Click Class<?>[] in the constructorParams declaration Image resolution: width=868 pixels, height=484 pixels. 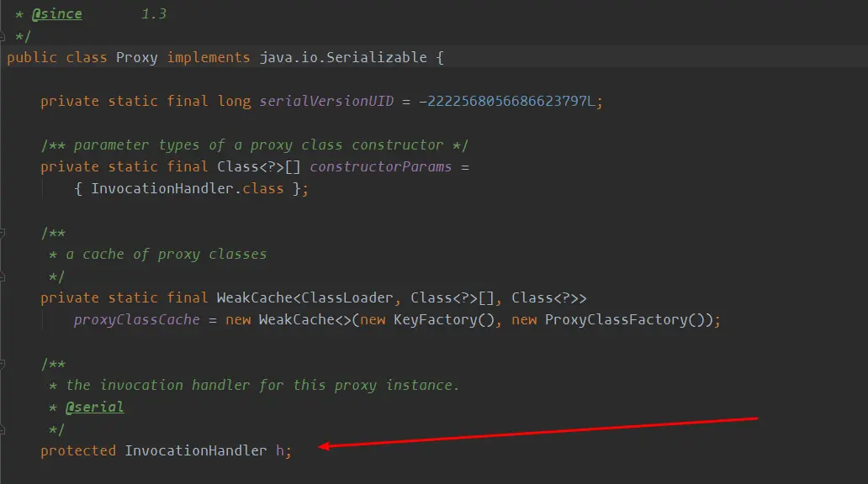[259, 166]
